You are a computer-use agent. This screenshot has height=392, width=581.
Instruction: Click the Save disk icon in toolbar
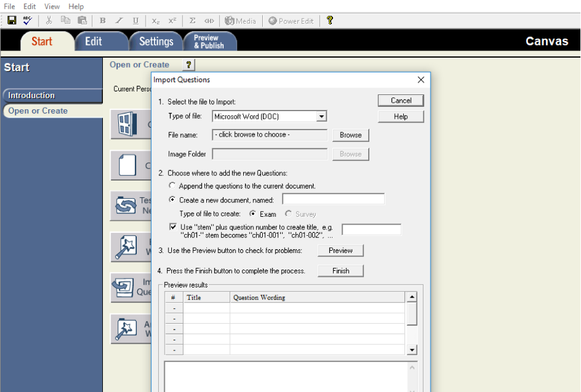coord(12,20)
